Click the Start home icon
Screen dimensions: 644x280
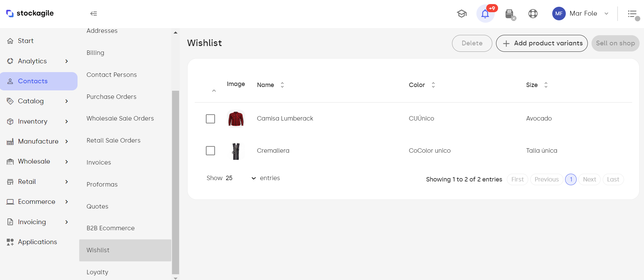coord(10,41)
